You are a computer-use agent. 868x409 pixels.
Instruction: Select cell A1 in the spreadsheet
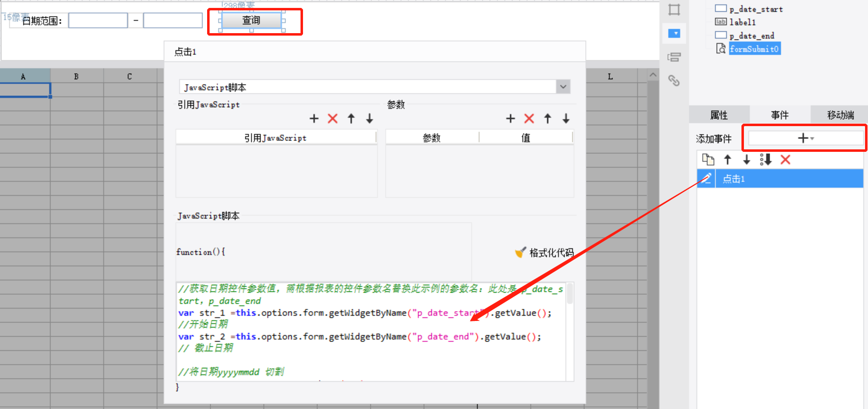pyautogui.click(x=25, y=90)
